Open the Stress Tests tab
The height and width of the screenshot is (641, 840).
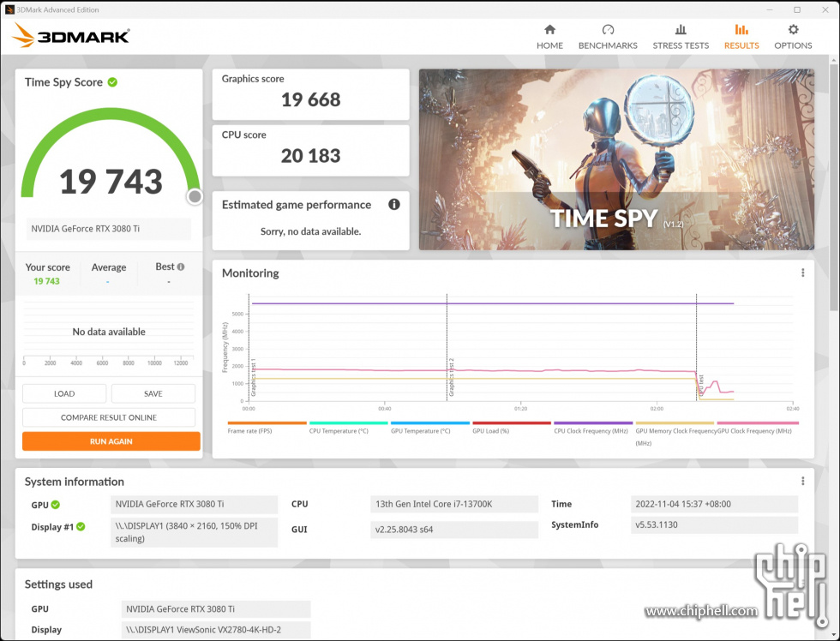point(681,37)
